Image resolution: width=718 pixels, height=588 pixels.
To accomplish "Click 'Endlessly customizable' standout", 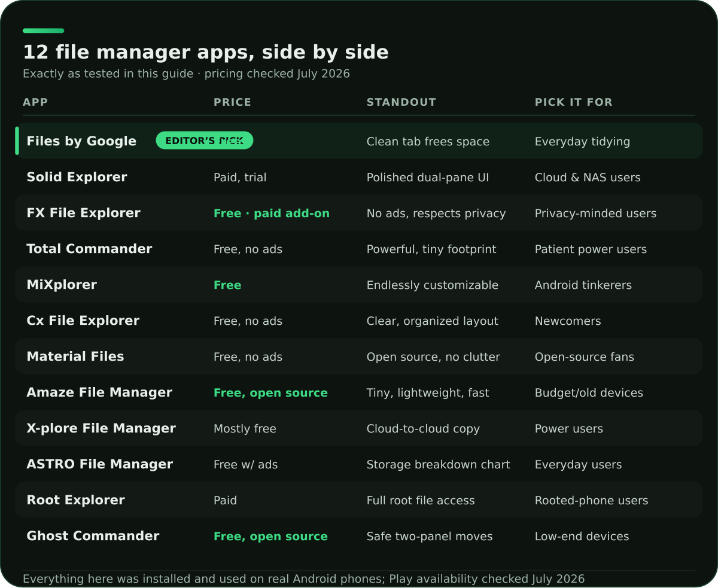I will [x=433, y=285].
